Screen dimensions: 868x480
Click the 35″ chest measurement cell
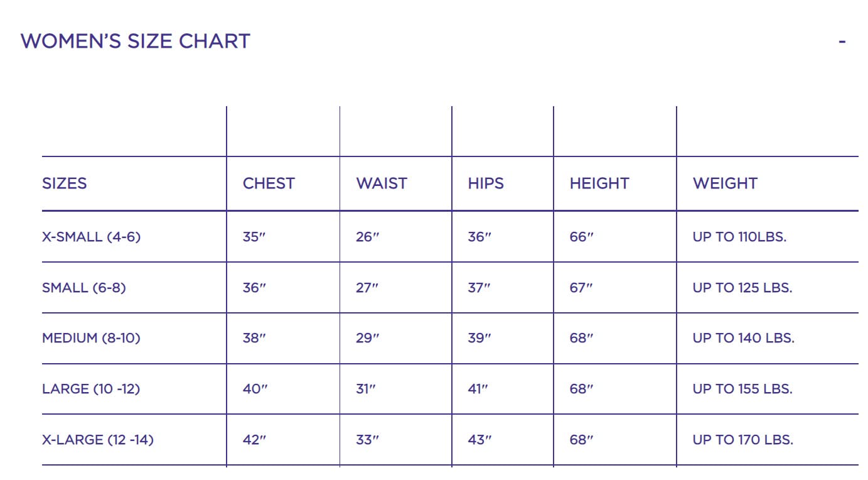[x=254, y=237]
